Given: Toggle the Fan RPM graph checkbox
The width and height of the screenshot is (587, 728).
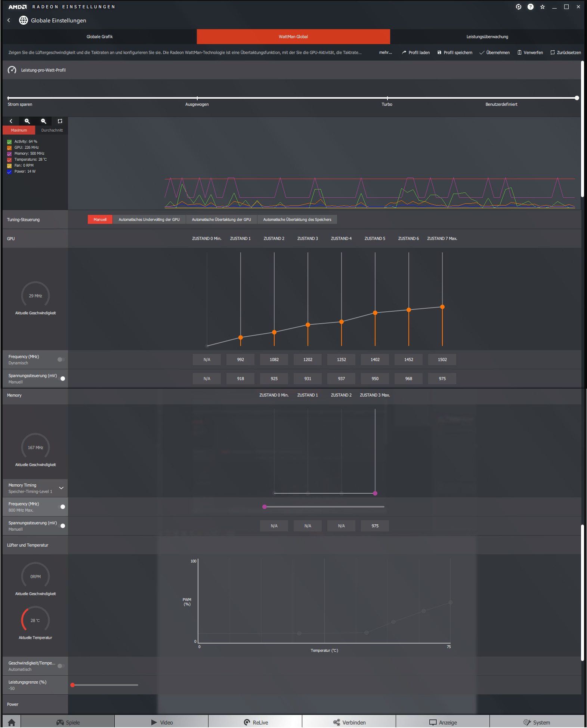Looking at the screenshot, I should [x=9, y=166].
